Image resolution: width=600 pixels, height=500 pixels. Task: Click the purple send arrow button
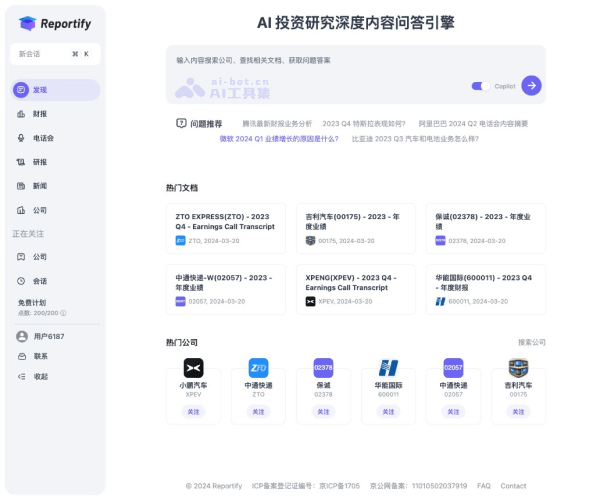pos(531,86)
